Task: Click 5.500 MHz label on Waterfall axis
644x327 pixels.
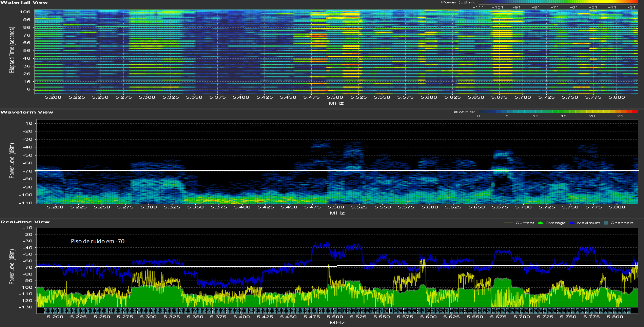Action: tap(335, 97)
